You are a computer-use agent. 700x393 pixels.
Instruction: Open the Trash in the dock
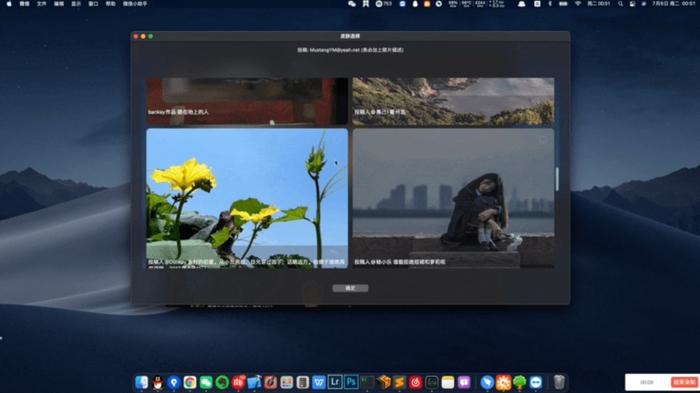[x=559, y=382]
